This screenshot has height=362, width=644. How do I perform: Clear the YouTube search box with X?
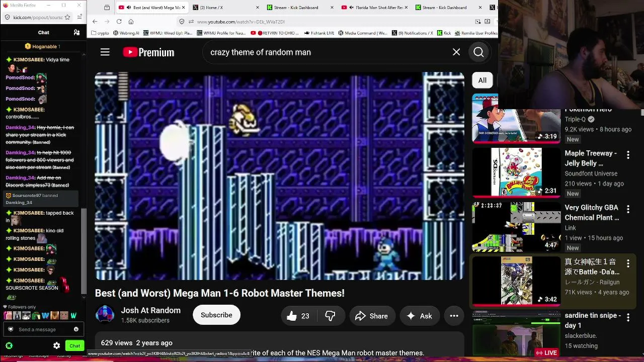tap(456, 52)
